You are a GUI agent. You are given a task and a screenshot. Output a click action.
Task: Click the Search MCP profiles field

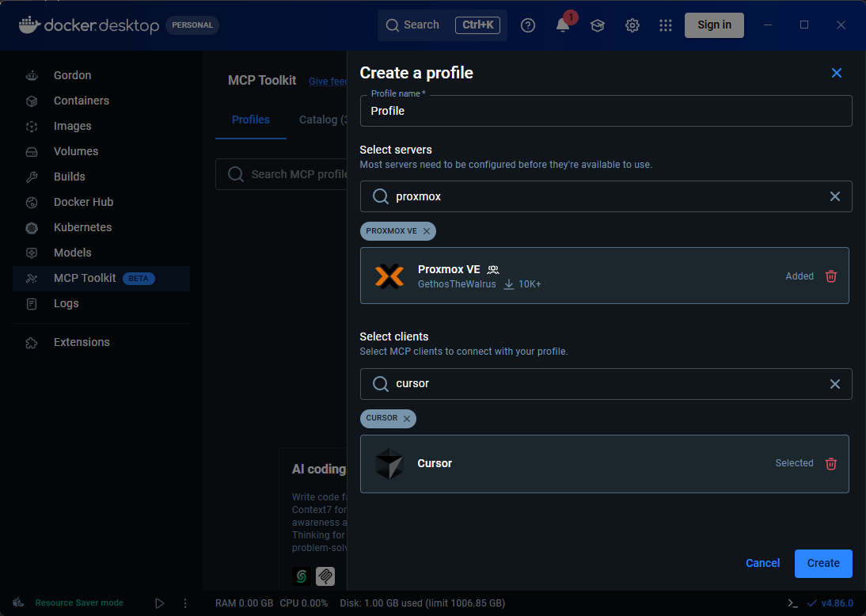pyautogui.click(x=282, y=174)
